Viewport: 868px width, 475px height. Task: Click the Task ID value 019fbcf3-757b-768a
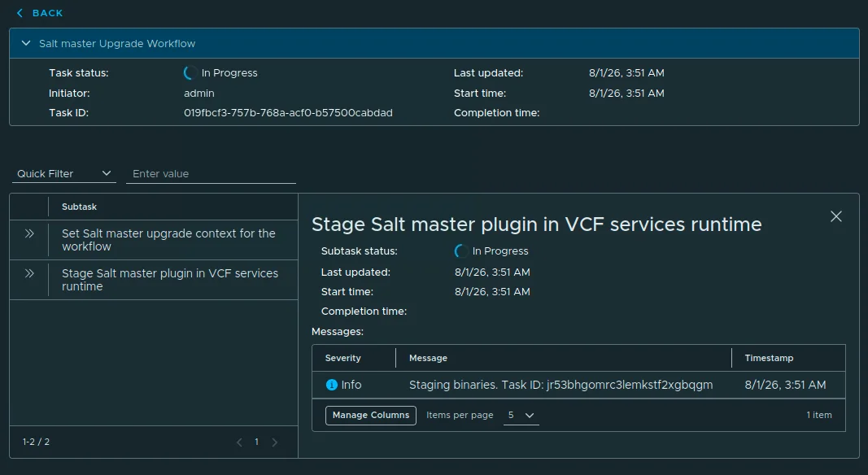[288, 113]
